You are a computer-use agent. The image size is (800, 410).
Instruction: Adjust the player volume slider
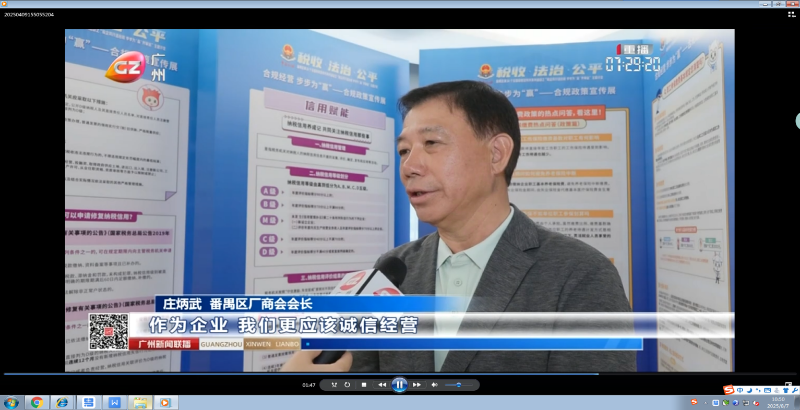tap(458, 384)
